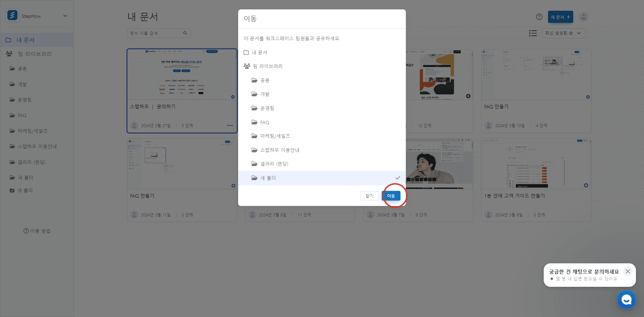Open the 최신 생성된 순 sort dropdown
The image size is (644, 317).
pyautogui.click(x=564, y=33)
